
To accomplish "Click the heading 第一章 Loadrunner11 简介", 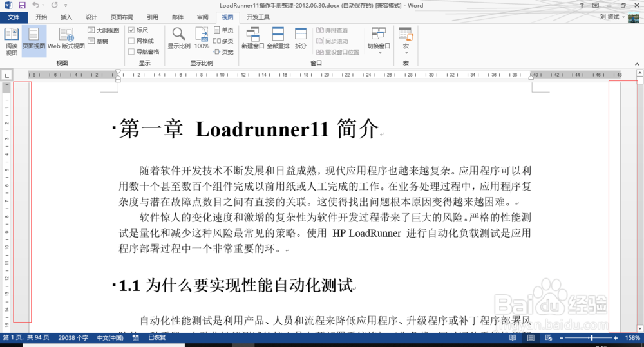I will 249,129.
